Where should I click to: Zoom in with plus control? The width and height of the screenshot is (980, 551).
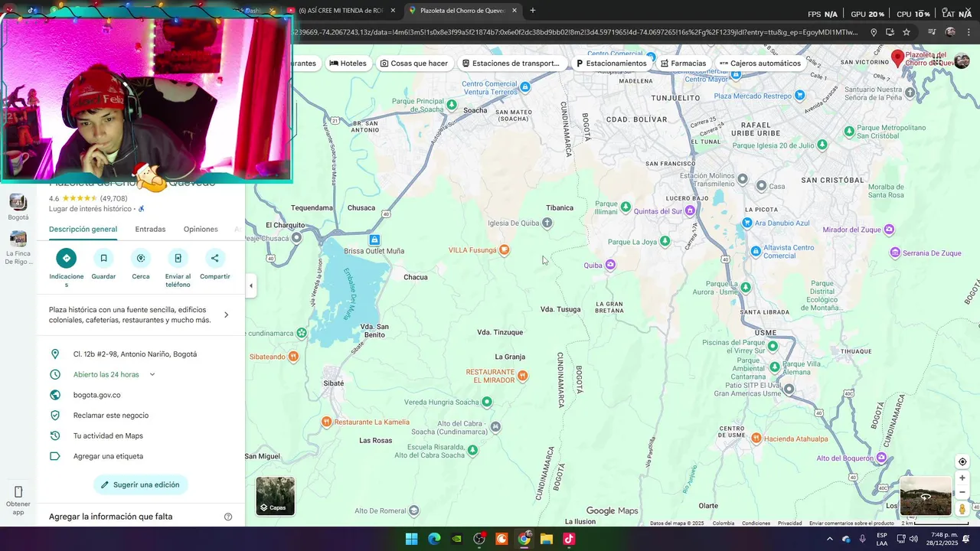[x=962, y=478]
